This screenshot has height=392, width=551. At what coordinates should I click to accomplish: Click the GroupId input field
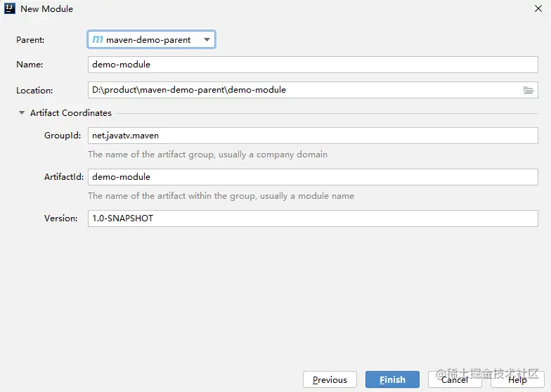(313, 136)
